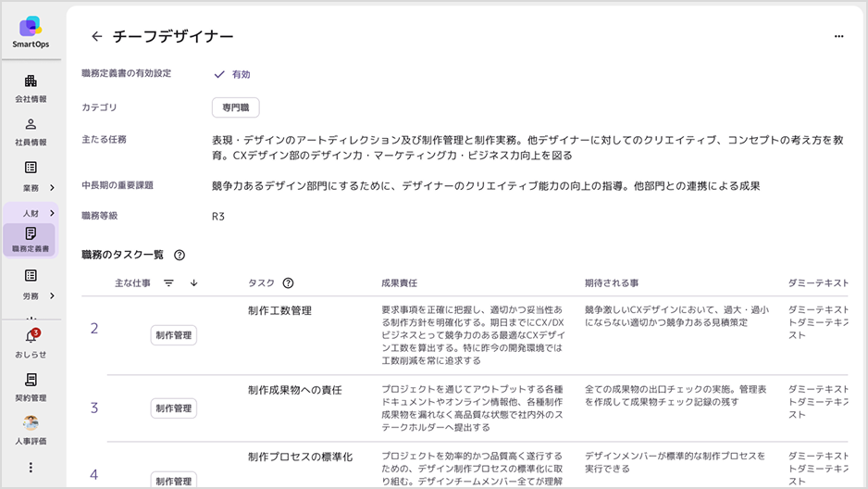Open help for 職務のタスク一覧
This screenshot has height=489, width=868.
click(180, 256)
